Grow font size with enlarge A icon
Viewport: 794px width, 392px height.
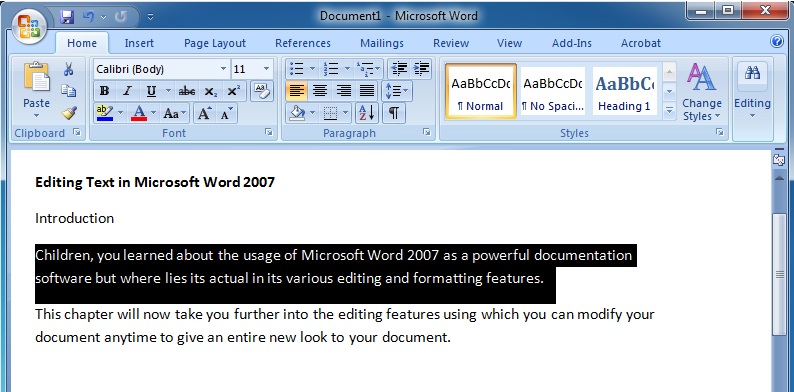(204, 113)
